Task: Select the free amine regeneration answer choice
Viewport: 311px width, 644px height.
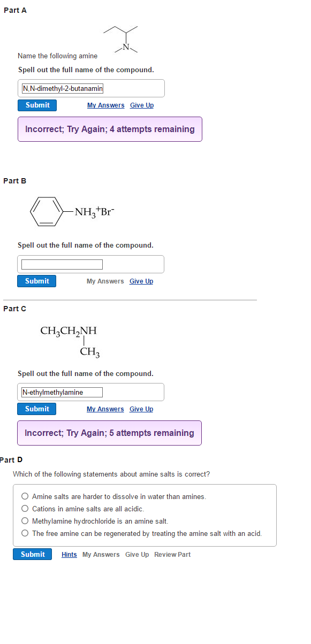Action: (x=25, y=533)
